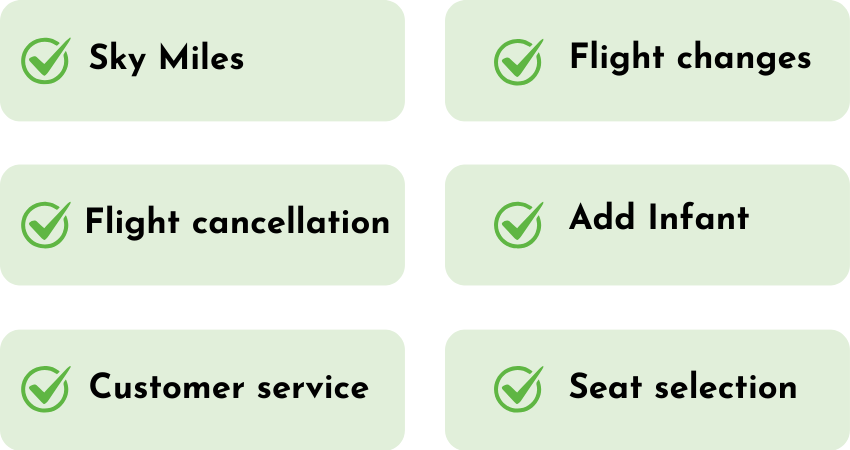850x450 pixels.
Task: Click the Flight changes text label
Action: pyautogui.click(x=690, y=57)
